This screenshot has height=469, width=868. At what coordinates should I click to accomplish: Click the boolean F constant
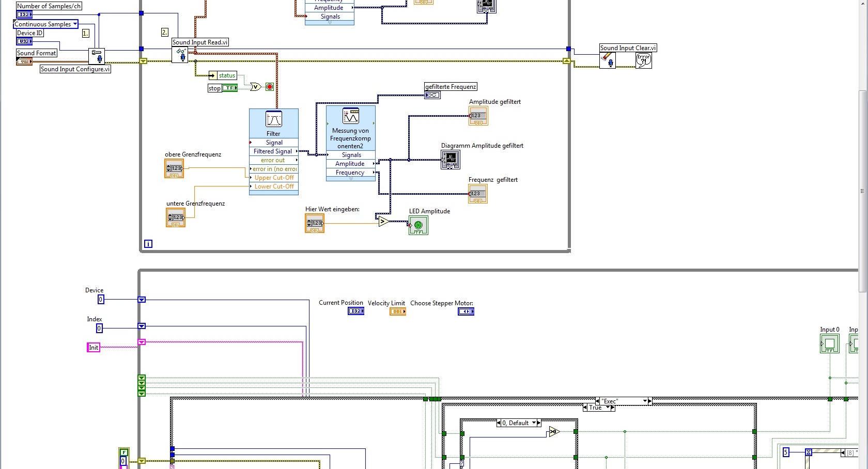click(123, 452)
